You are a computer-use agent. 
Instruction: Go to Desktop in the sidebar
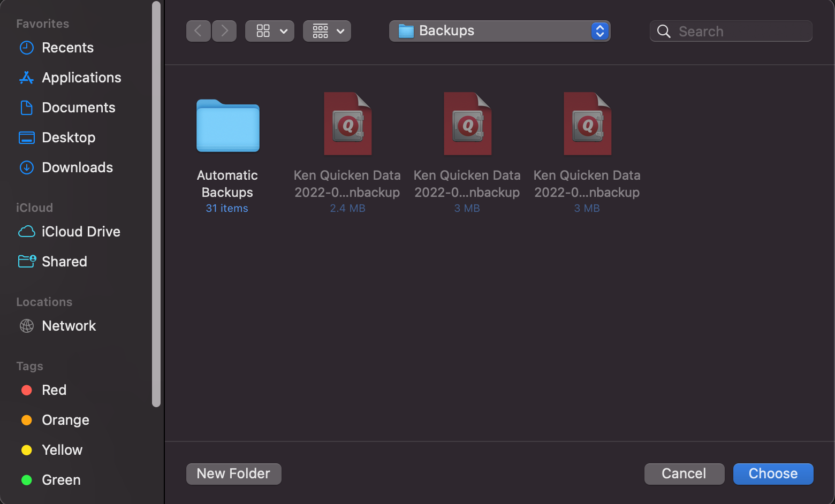click(x=69, y=138)
